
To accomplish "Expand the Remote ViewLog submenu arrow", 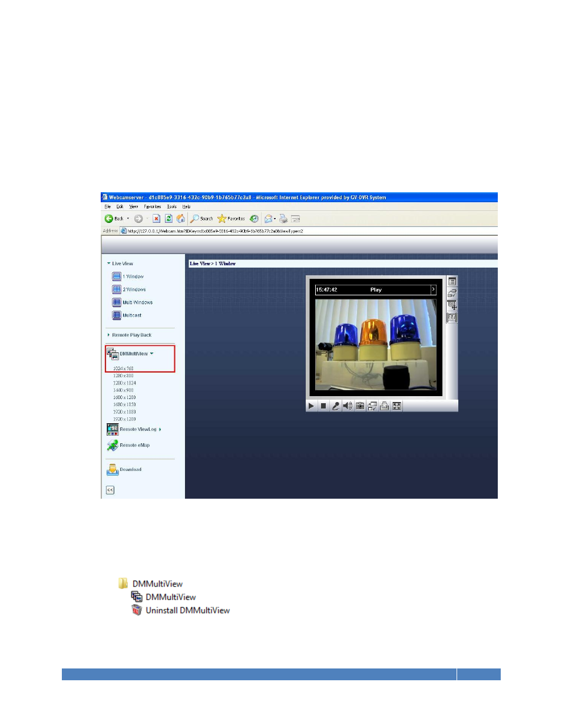I will coord(160,429).
